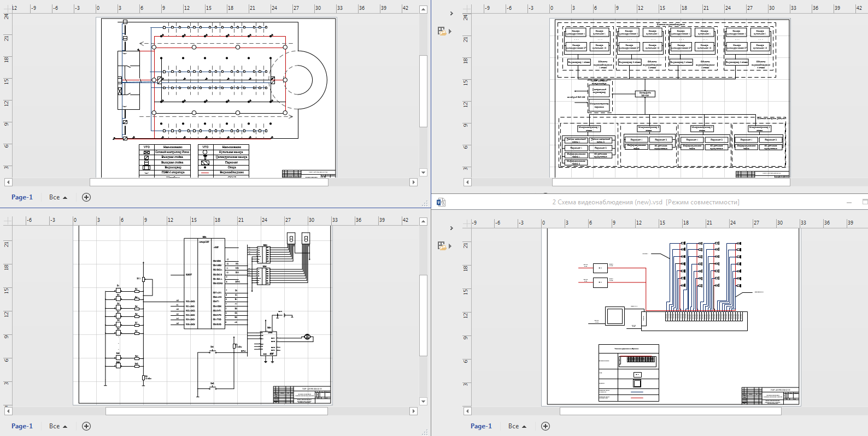Expand shapes pane chevron in Схема видеонаблюдения window
This screenshot has width=868, height=436.
(451, 228)
